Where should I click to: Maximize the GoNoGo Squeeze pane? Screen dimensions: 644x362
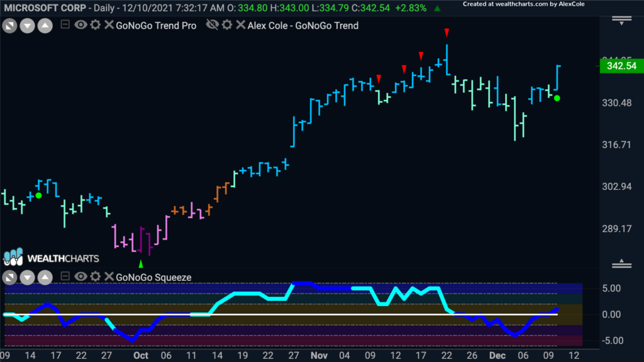pos(10,277)
